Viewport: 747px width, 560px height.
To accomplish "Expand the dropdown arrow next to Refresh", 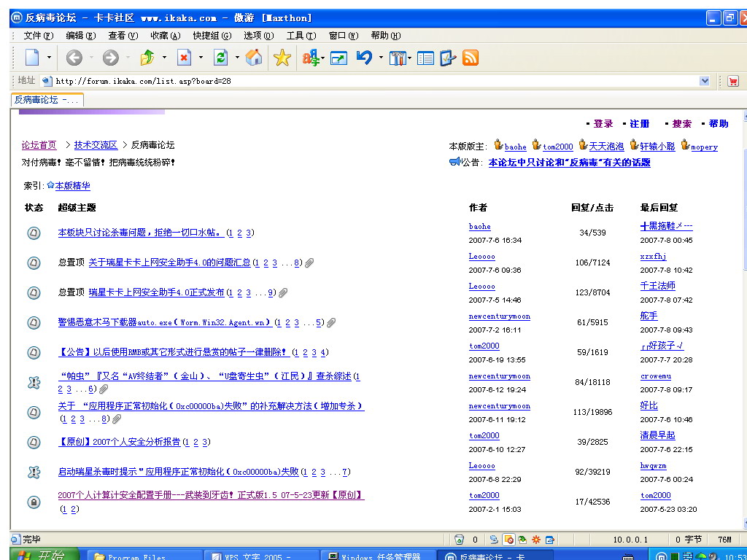I will click(237, 58).
